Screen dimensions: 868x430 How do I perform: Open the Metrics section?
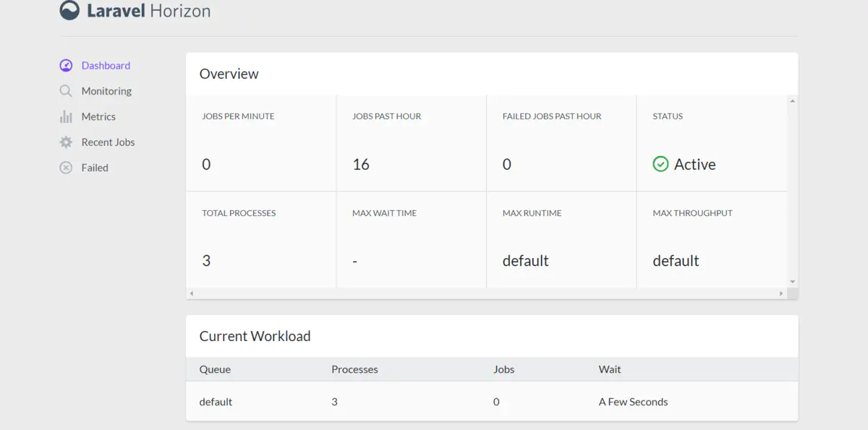click(x=98, y=116)
